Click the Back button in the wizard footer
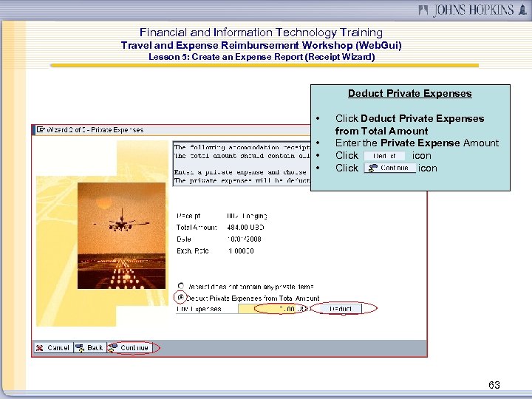The height and width of the screenshot is (399, 532). [x=90, y=348]
